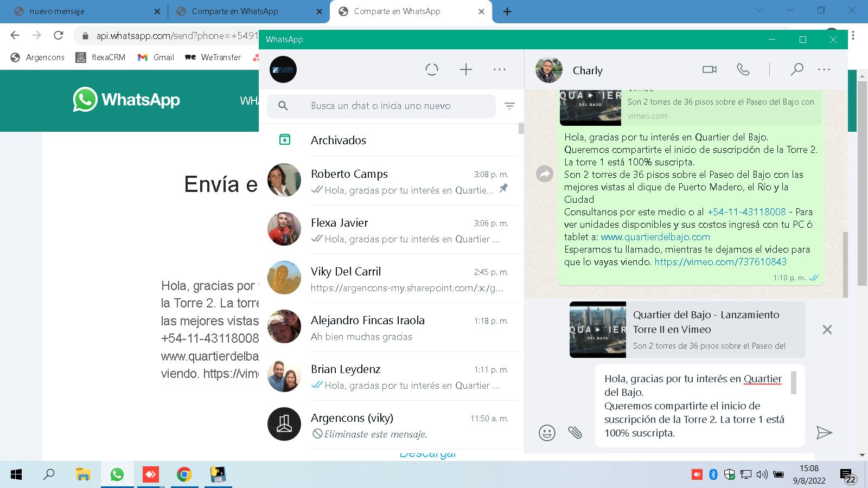Click WhatsApp taskbar icon

point(117,474)
